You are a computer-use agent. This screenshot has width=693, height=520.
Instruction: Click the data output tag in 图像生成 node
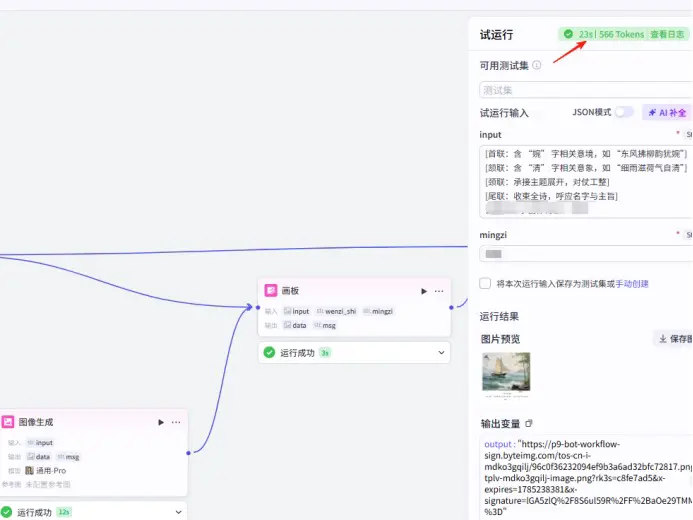tap(38, 457)
